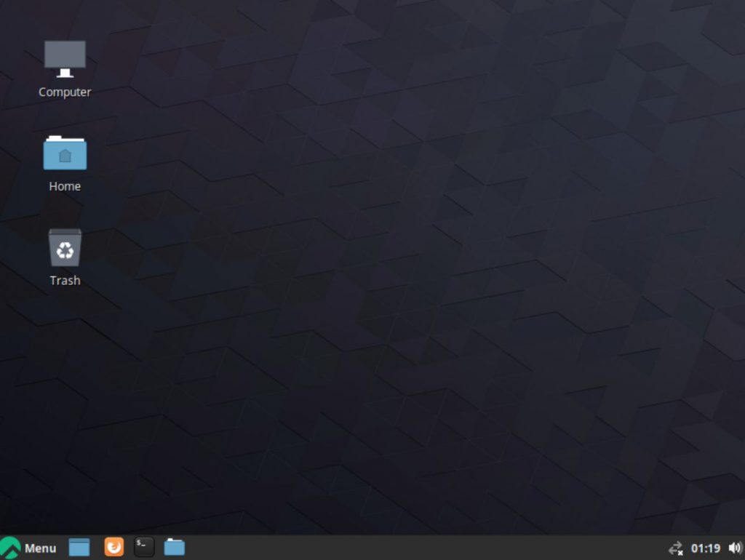The height and width of the screenshot is (560, 745).
Task: Open the Computer icon on the desktop
Action: tap(65, 58)
